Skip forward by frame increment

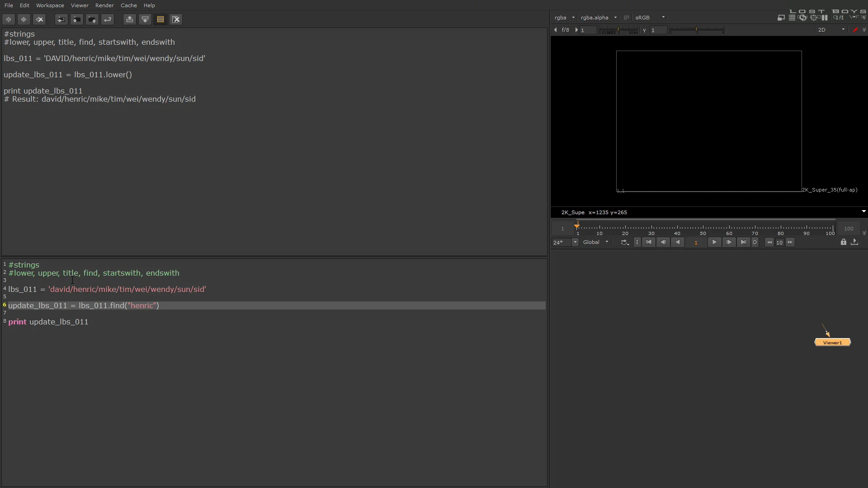pos(790,243)
